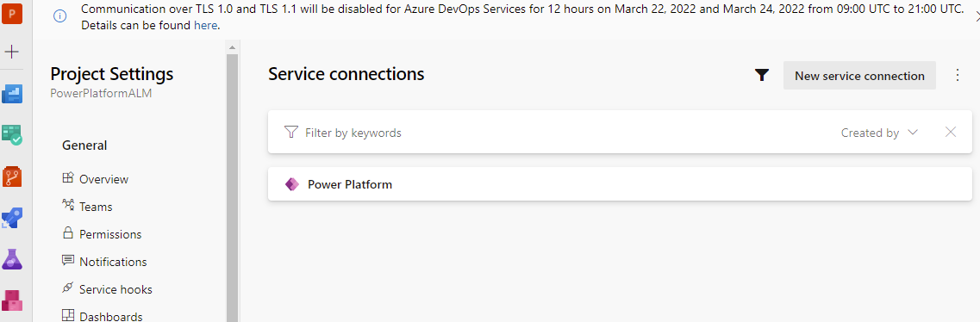Viewport: 980px width, 322px height.
Task: Expand the Created by dropdown
Action: click(x=879, y=133)
